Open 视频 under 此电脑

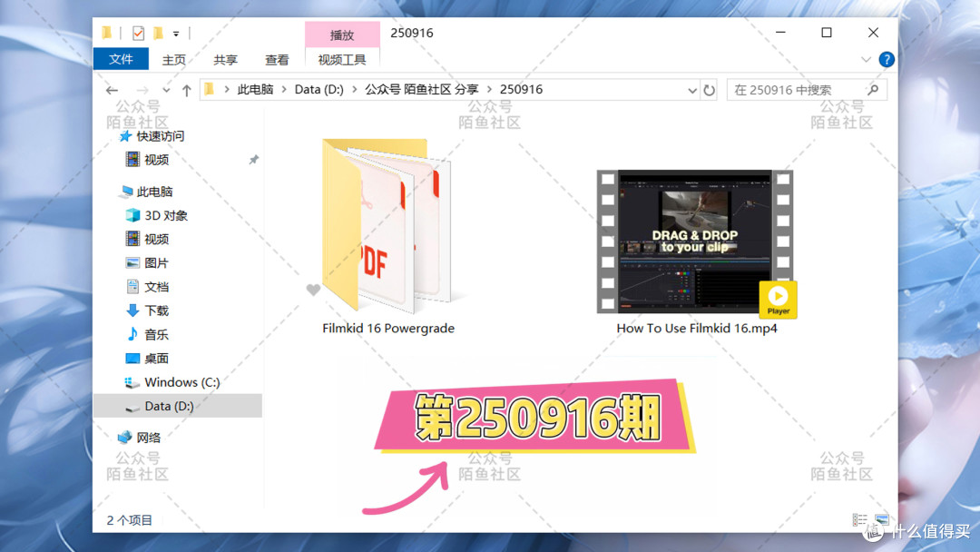pyautogui.click(x=156, y=240)
